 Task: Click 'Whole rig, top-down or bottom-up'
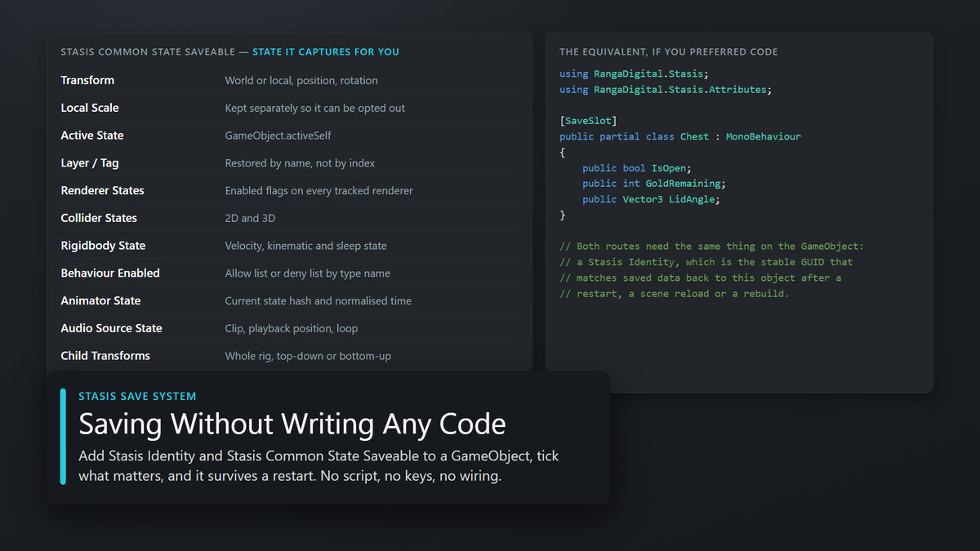pyautogui.click(x=308, y=356)
